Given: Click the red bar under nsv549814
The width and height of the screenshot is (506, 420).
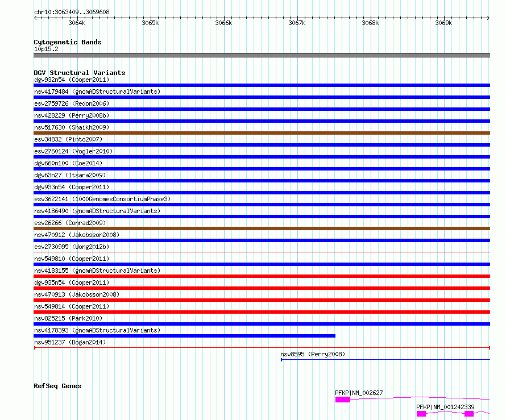Looking at the screenshot, I should (x=262, y=312).
